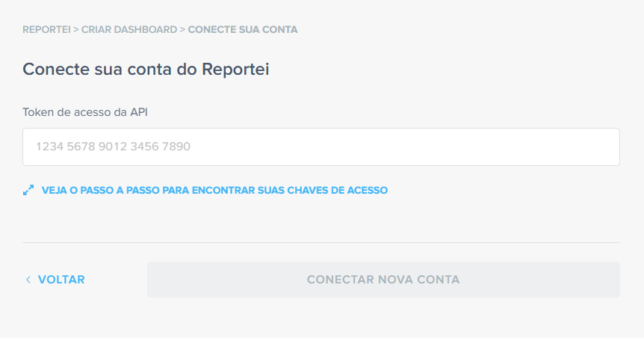Click the back chevron icon beside VOLTAR
Screen dimensions: 644x338
point(28,280)
